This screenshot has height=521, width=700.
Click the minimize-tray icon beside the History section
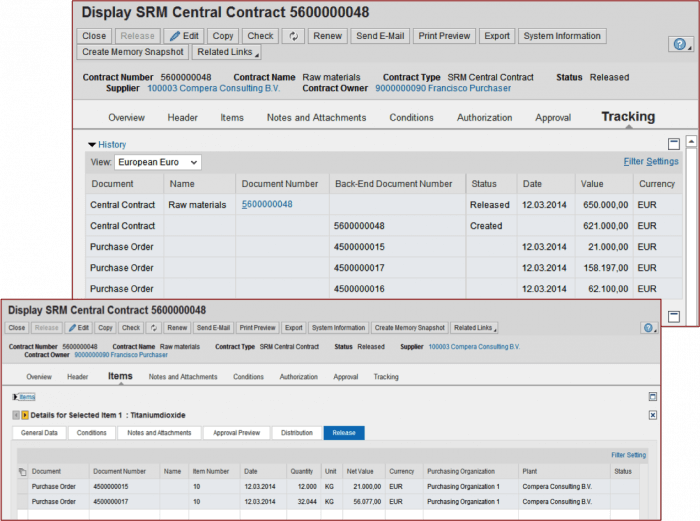pos(674,144)
